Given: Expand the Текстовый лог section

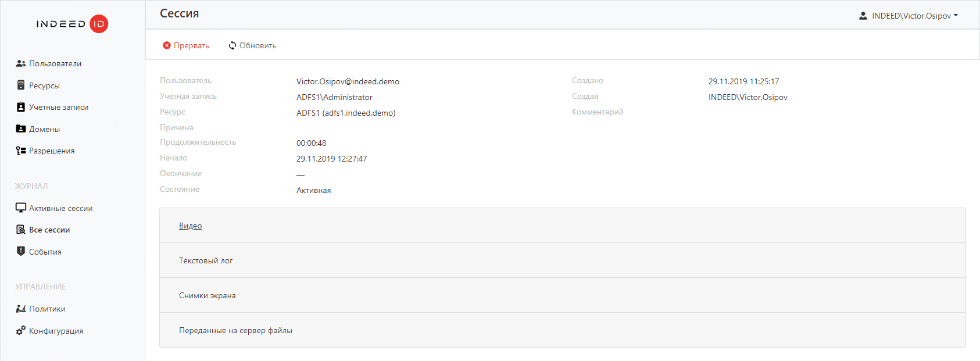Looking at the screenshot, I should [206, 260].
